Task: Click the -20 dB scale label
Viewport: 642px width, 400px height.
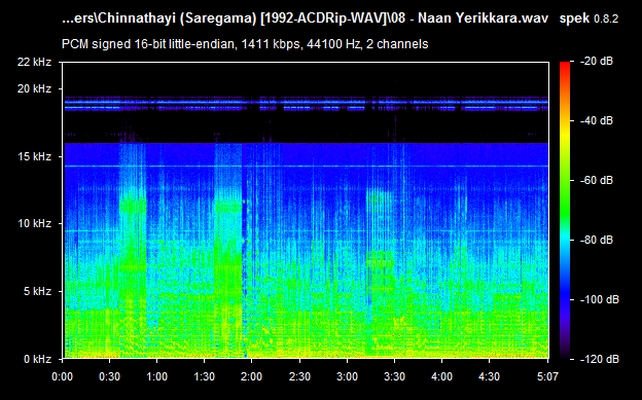Action: point(597,61)
